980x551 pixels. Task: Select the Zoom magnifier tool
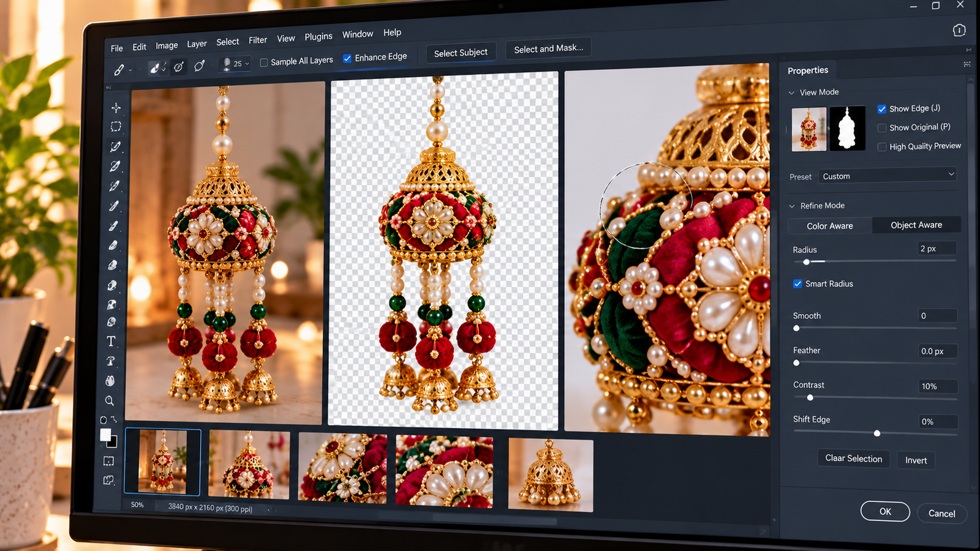[110, 401]
